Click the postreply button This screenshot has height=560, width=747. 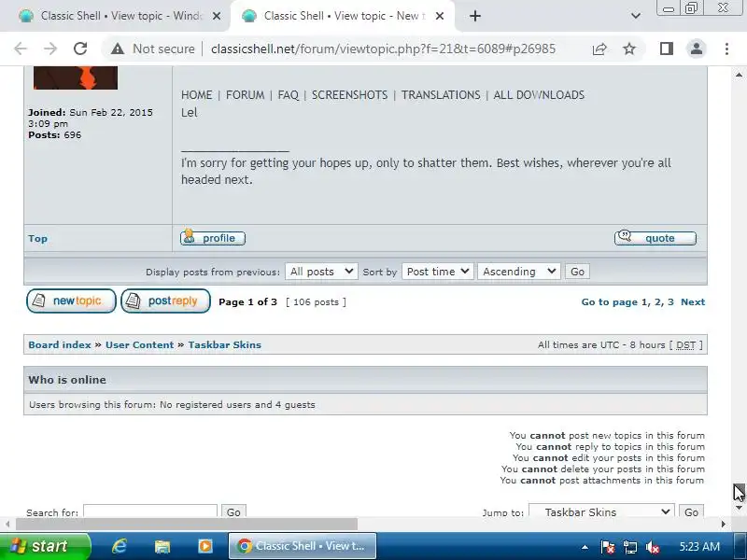166,301
